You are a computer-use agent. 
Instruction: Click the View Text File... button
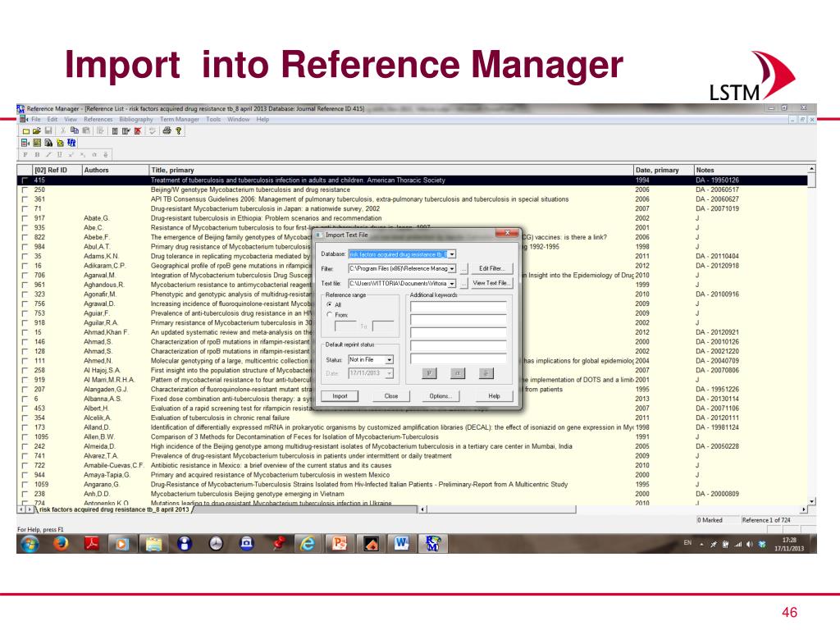491,283
